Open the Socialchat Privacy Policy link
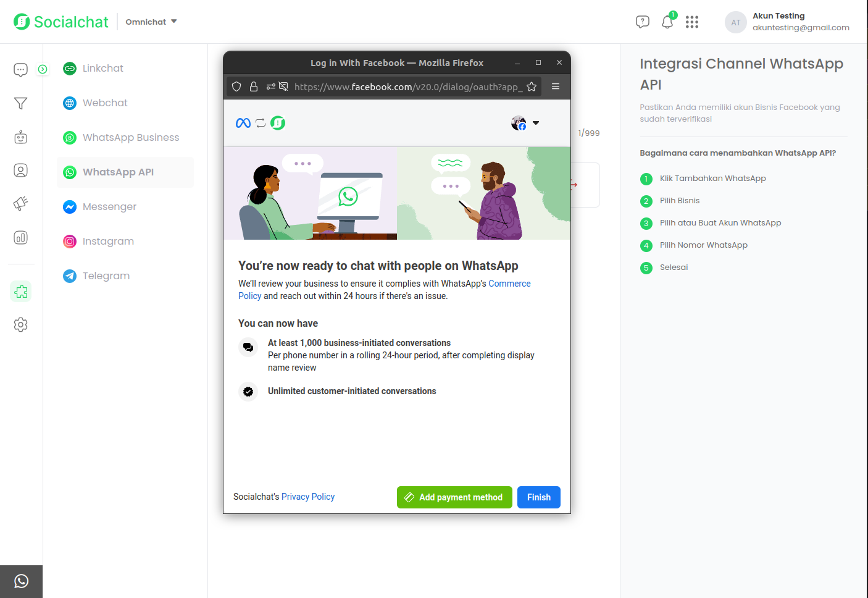This screenshot has width=868, height=598. coord(307,497)
